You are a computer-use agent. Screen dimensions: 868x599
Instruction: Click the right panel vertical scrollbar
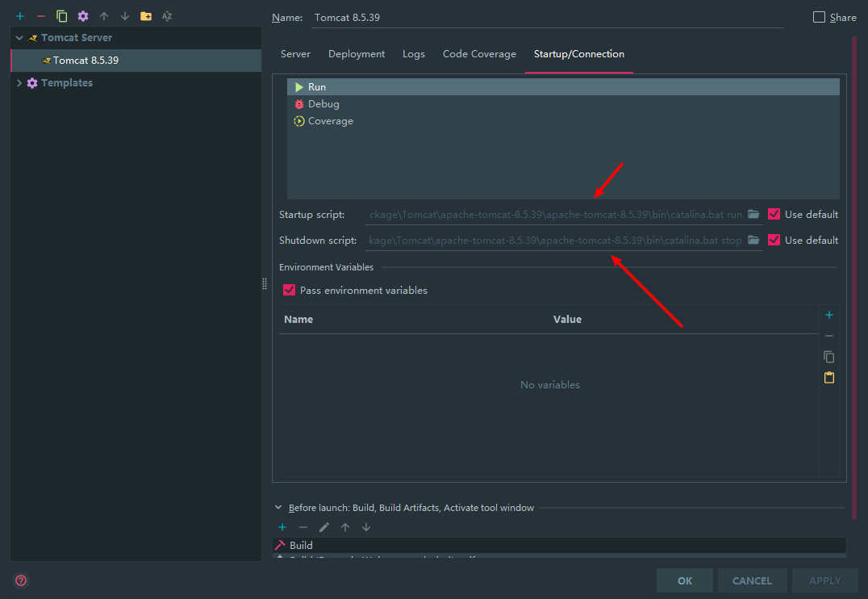(x=854, y=277)
